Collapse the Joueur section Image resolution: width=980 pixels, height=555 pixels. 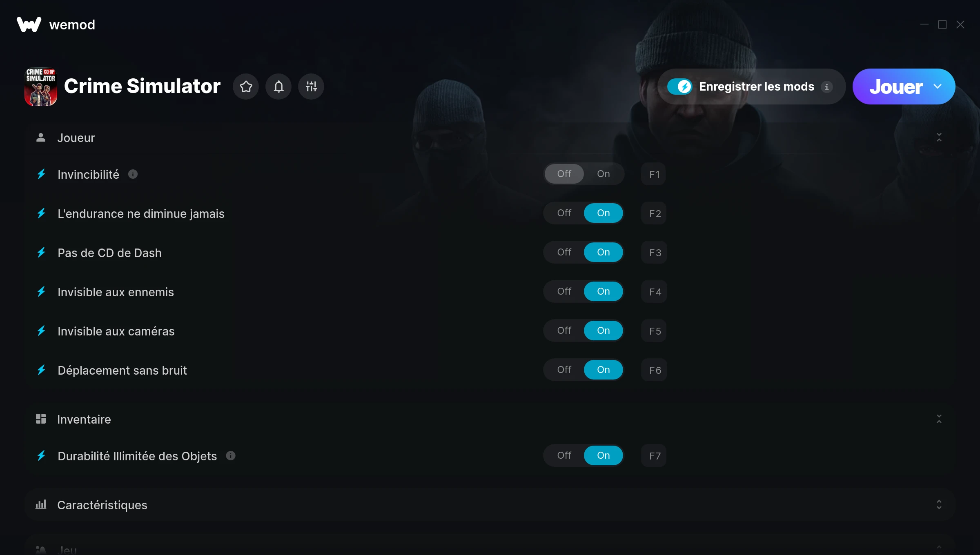939,138
